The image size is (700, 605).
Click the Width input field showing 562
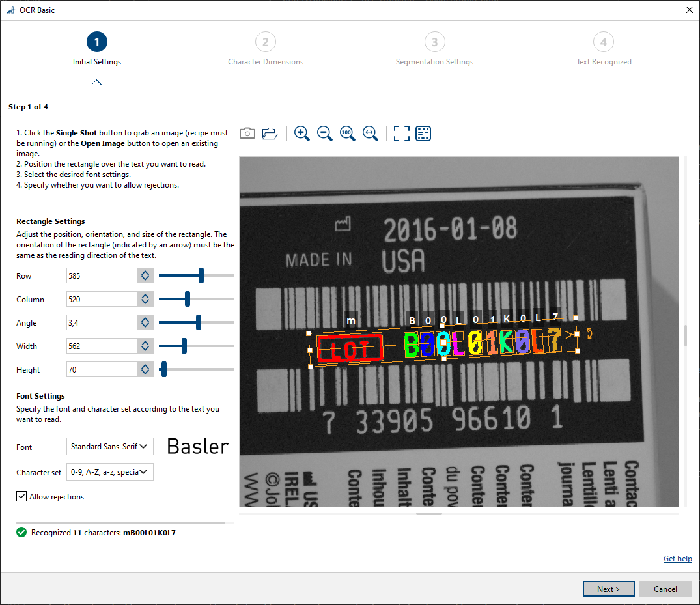click(x=102, y=346)
